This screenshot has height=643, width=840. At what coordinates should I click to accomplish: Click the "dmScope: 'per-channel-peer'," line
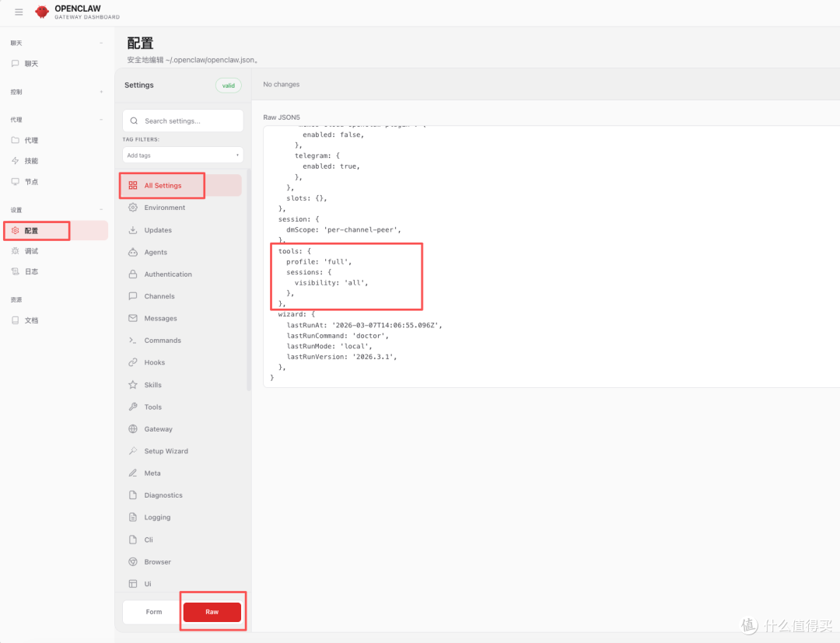click(x=344, y=229)
